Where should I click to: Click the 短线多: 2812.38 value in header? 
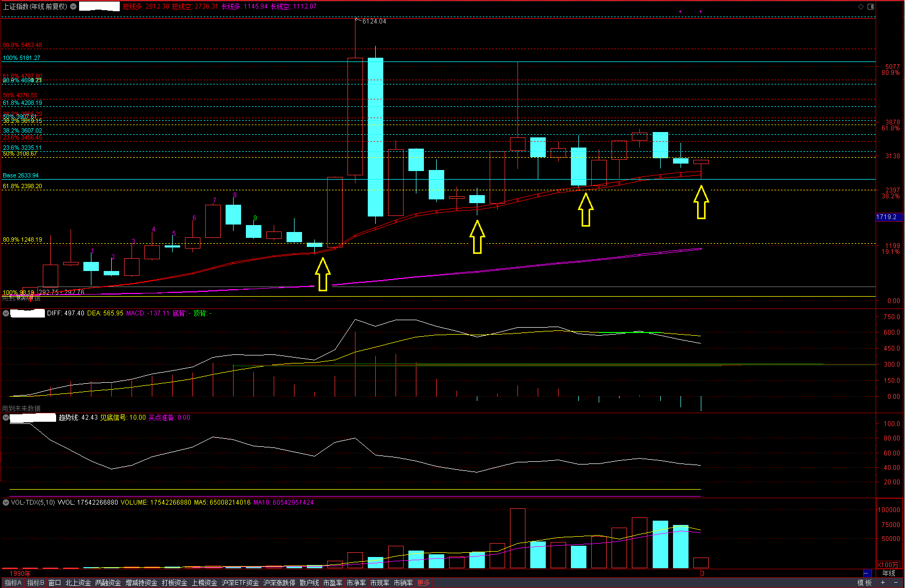pos(146,6)
